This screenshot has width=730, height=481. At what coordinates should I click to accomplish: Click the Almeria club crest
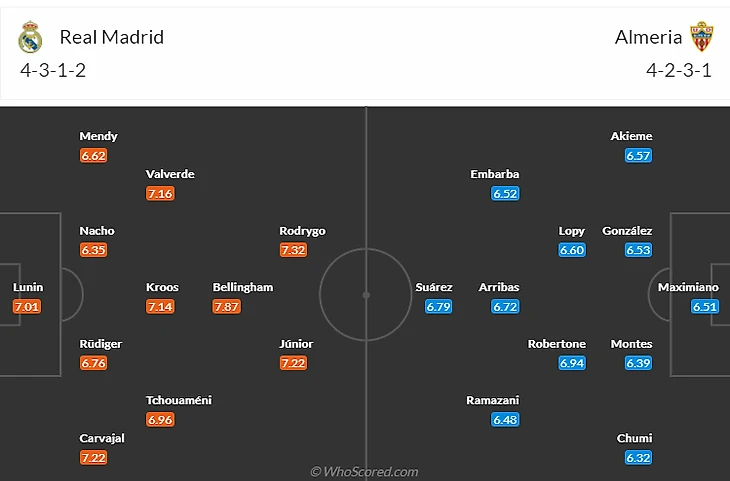[703, 38]
